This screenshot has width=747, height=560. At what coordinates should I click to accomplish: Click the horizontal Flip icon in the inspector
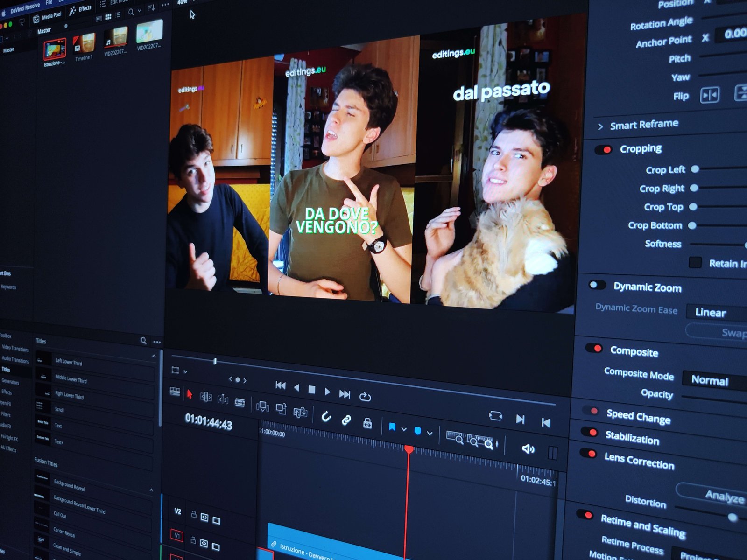pos(710,95)
